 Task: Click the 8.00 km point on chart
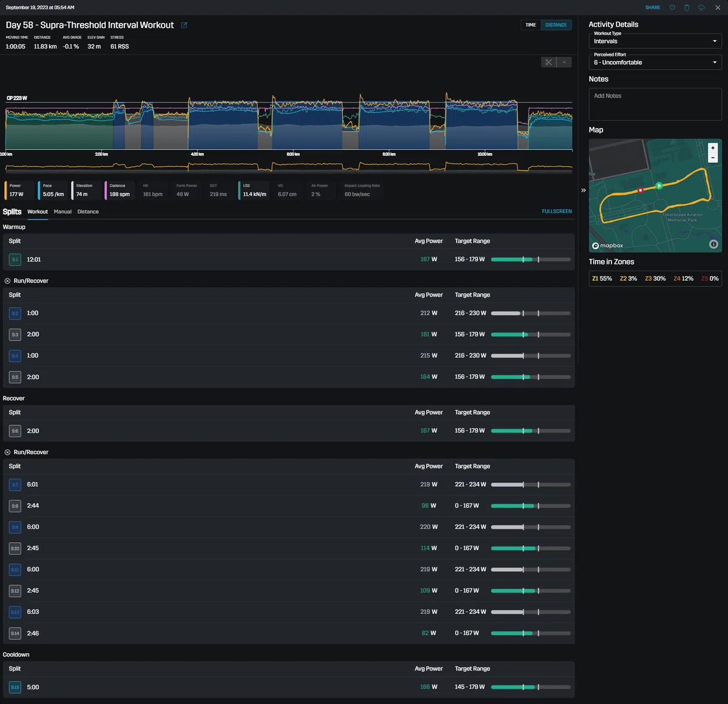coord(389,154)
